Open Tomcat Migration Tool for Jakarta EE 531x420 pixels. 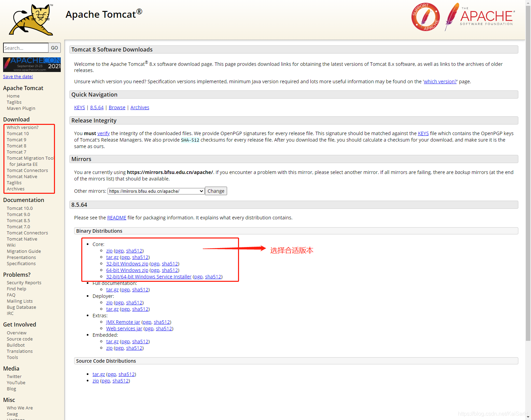tap(30, 161)
